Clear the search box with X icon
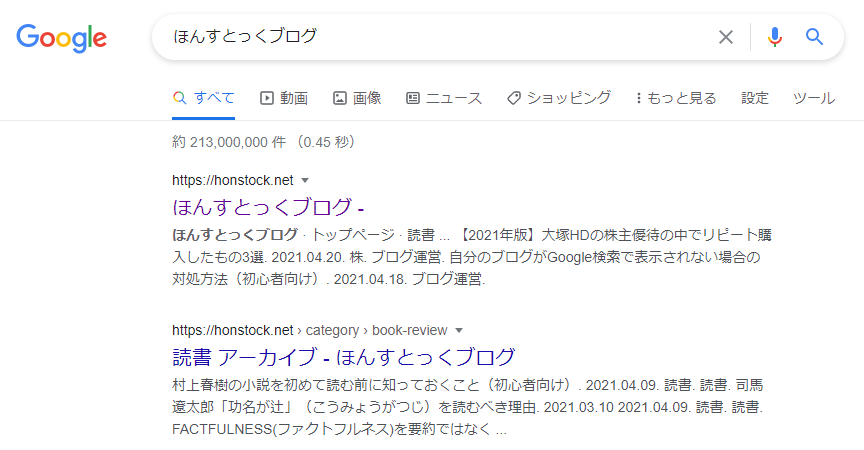 click(726, 37)
